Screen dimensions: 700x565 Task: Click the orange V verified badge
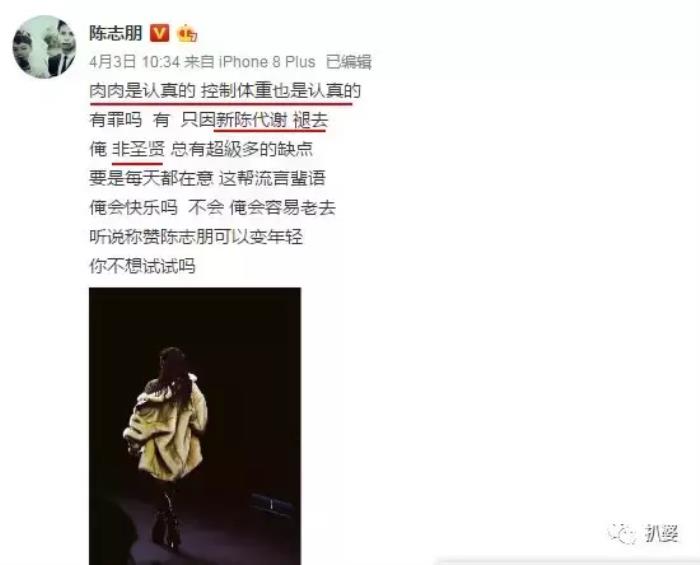point(159,33)
